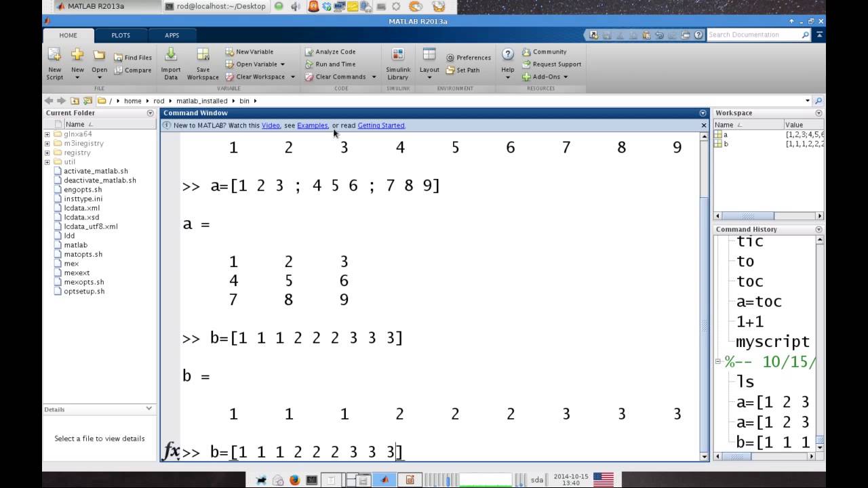Open the Command Window actions menu
Image resolution: width=868 pixels, height=488 pixels.
703,113
